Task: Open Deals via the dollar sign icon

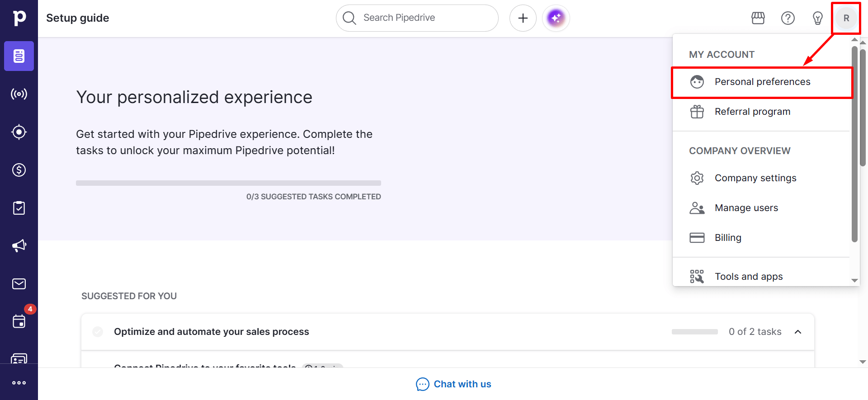Action: 19,170
